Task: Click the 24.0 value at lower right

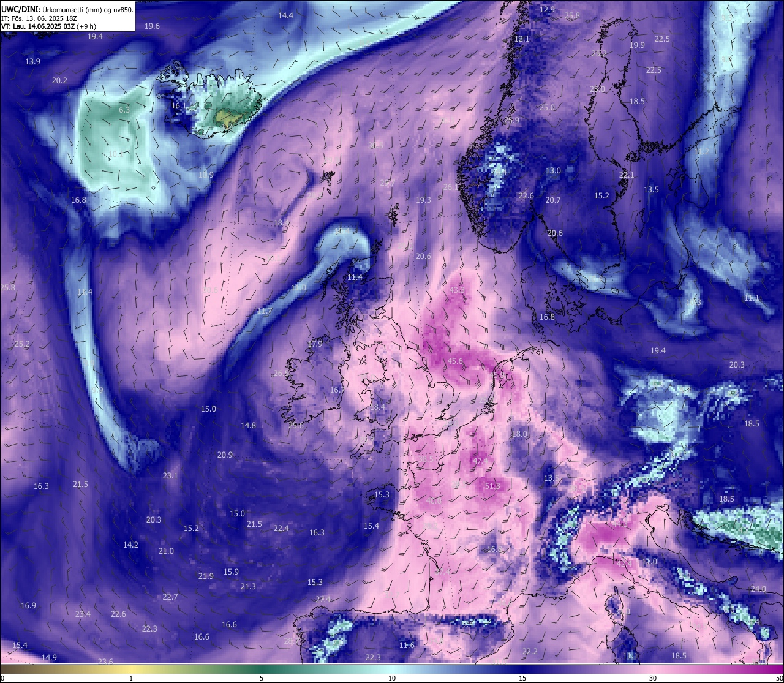Action: tap(758, 589)
